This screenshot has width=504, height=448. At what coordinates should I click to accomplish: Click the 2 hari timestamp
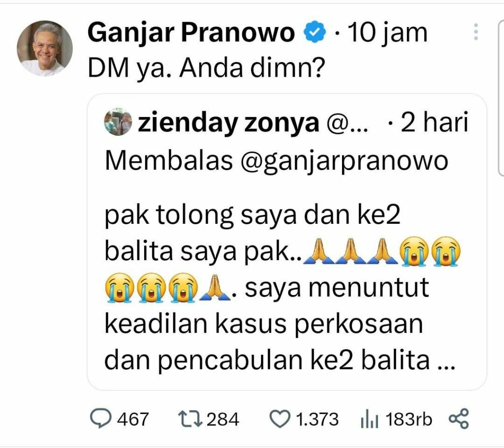[434, 122]
